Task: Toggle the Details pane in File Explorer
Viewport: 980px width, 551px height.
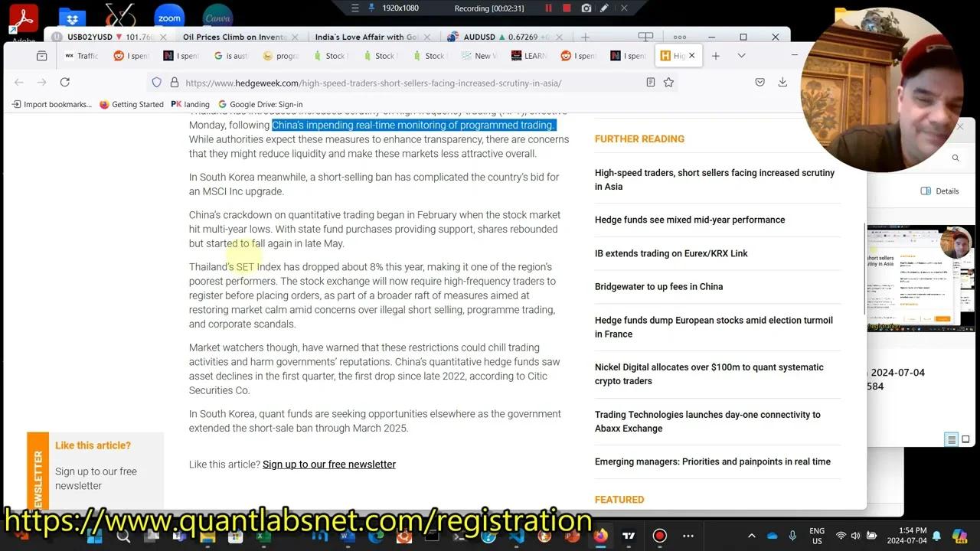Action: pos(939,191)
